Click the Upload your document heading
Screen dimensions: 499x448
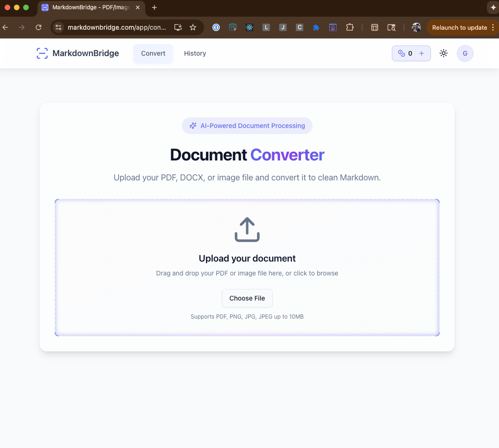(x=247, y=258)
